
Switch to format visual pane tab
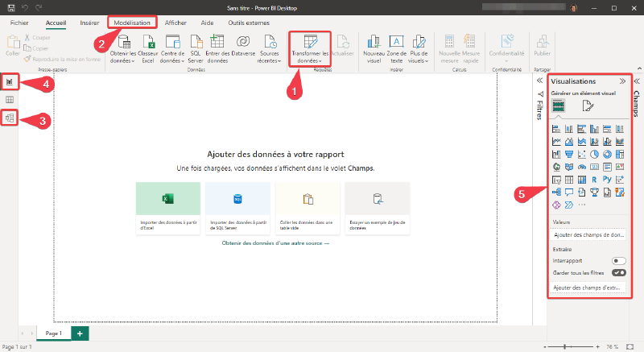pyautogui.click(x=588, y=106)
